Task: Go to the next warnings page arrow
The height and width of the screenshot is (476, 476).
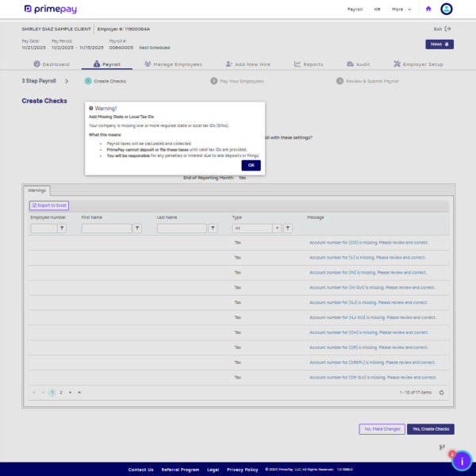Action: coord(71,392)
